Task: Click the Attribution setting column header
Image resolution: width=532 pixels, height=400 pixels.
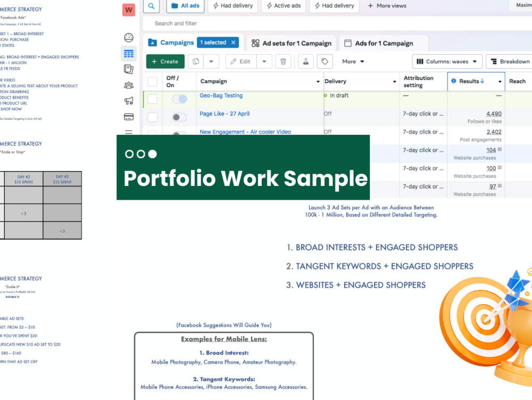Action: tap(418, 81)
